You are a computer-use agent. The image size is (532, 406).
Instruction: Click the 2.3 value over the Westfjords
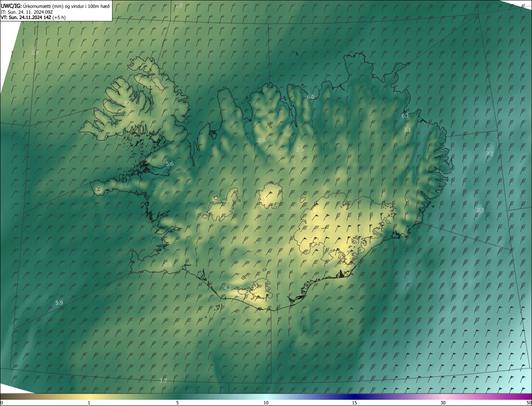tap(127, 103)
